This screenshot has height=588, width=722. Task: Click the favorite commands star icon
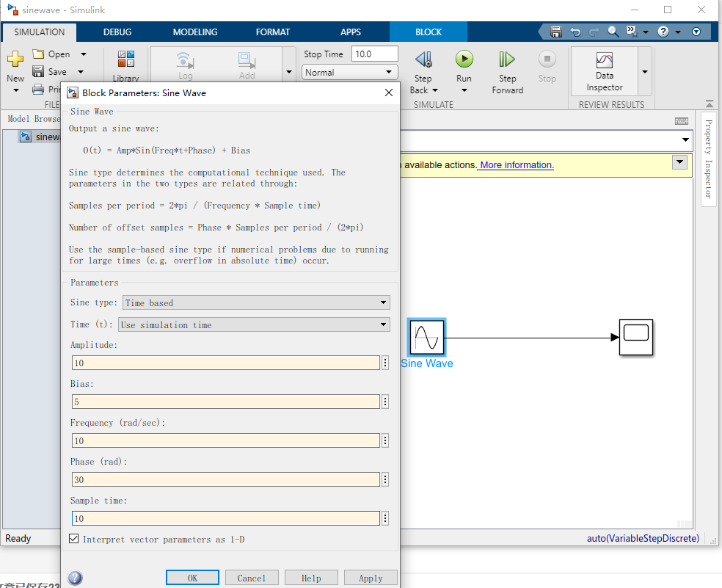click(x=632, y=32)
